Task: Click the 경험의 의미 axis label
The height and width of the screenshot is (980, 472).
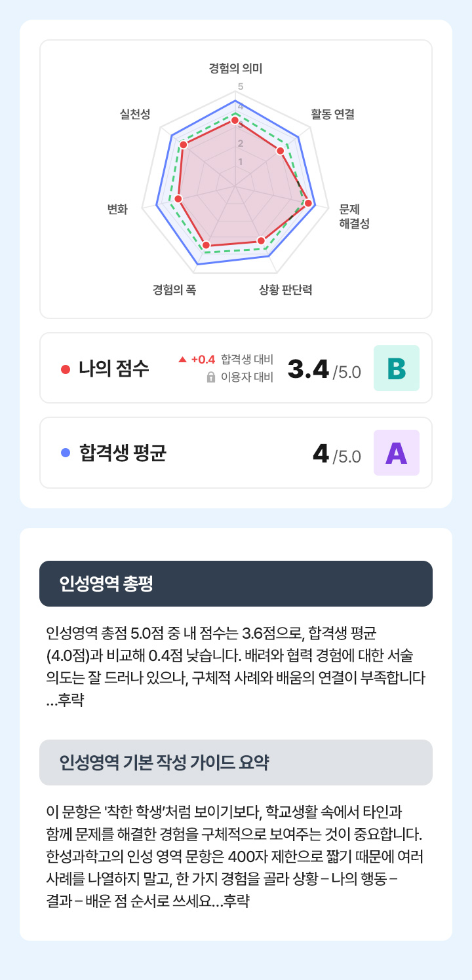Action: [x=235, y=67]
